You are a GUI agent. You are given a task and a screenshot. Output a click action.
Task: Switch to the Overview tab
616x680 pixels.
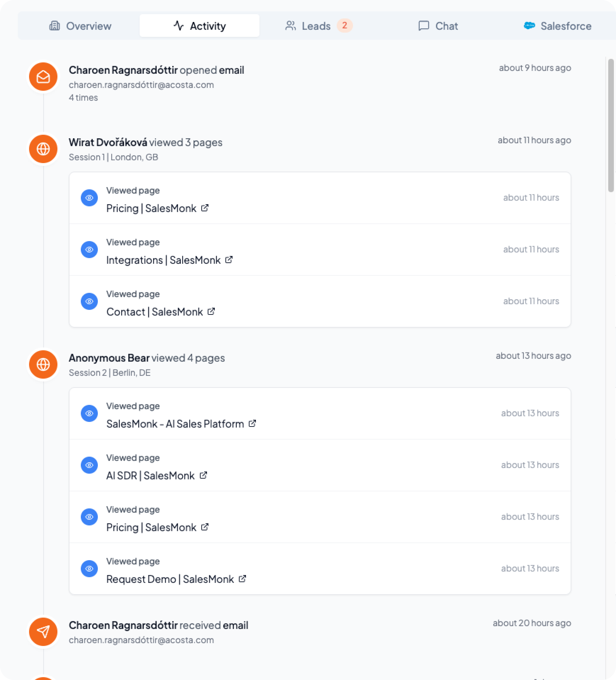[80, 26]
